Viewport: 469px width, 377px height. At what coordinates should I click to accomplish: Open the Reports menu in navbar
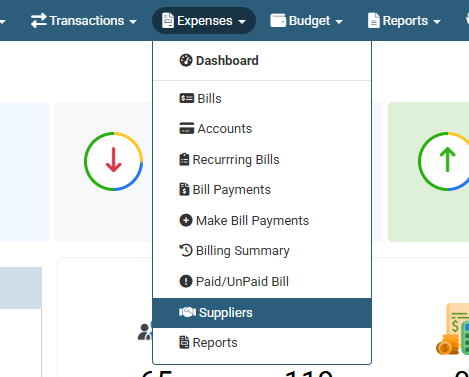(x=404, y=21)
